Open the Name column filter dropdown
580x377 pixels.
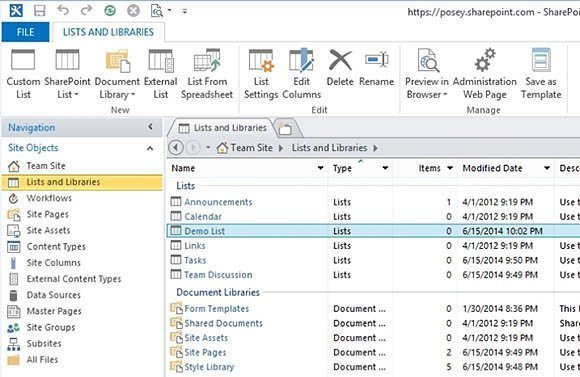(x=320, y=168)
